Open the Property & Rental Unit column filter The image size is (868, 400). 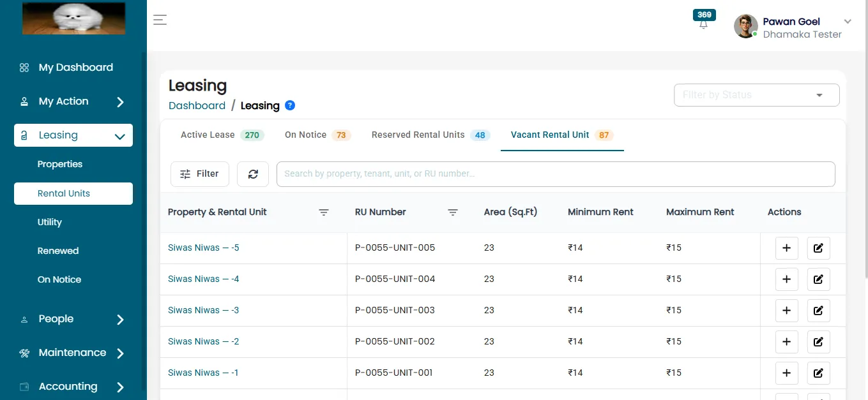point(324,212)
